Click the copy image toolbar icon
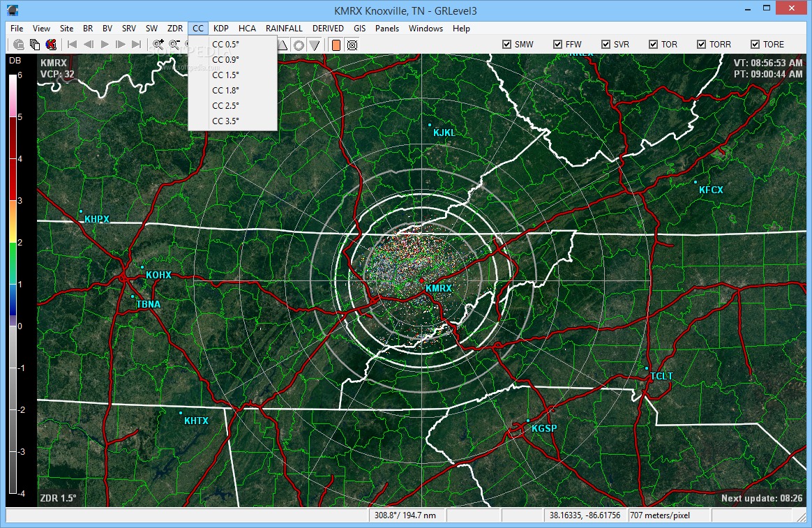This screenshot has width=812, height=528. pyautogui.click(x=35, y=45)
